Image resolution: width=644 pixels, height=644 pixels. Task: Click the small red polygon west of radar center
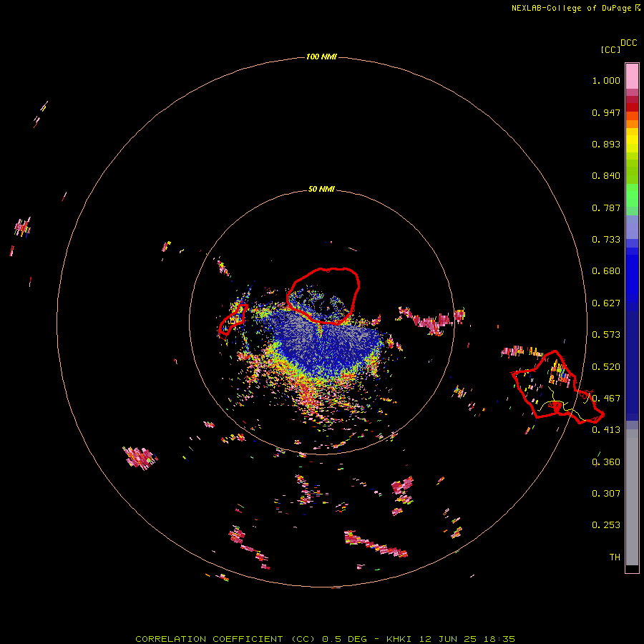tap(233, 320)
